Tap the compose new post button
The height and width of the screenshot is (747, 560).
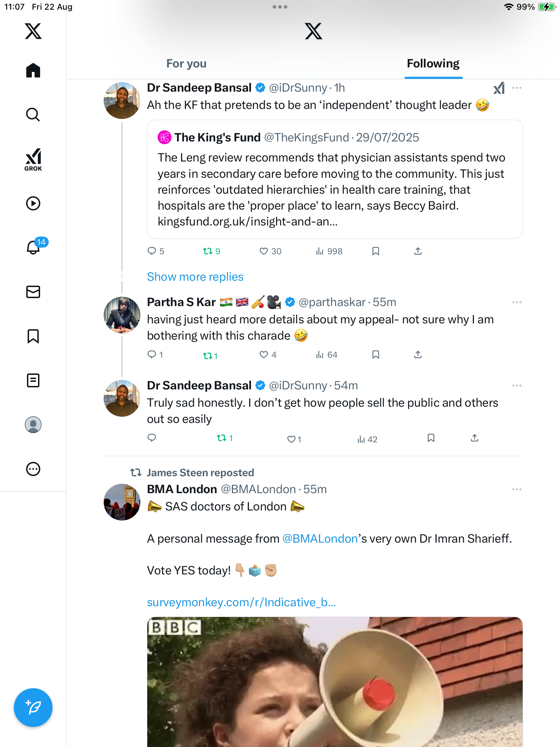click(x=33, y=708)
